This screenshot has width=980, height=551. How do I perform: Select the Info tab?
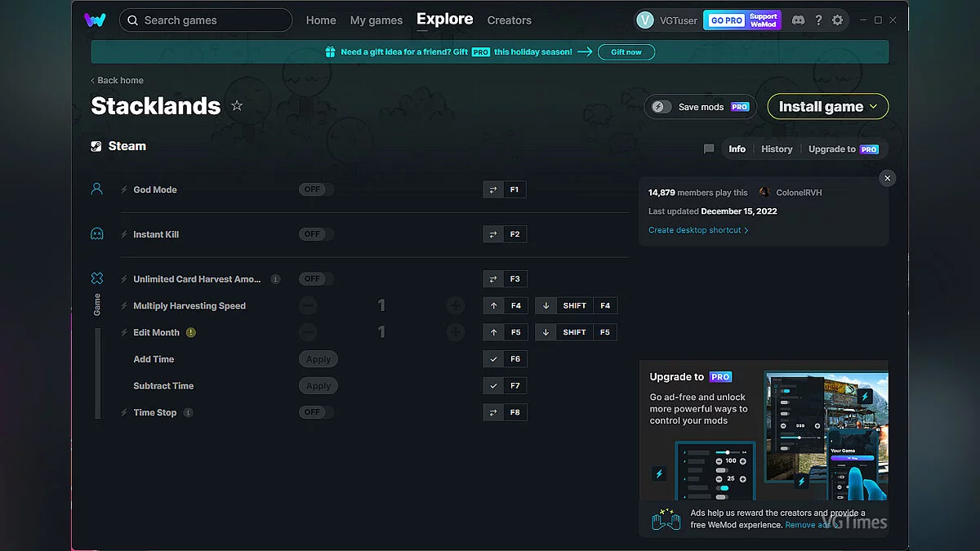[x=737, y=149]
